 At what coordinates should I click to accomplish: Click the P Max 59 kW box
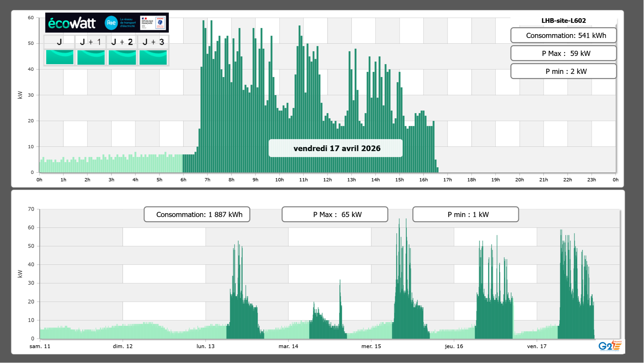point(563,53)
